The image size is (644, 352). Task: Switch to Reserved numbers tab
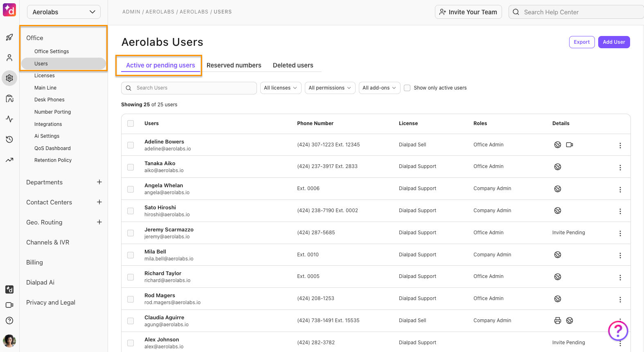click(x=234, y=65)
